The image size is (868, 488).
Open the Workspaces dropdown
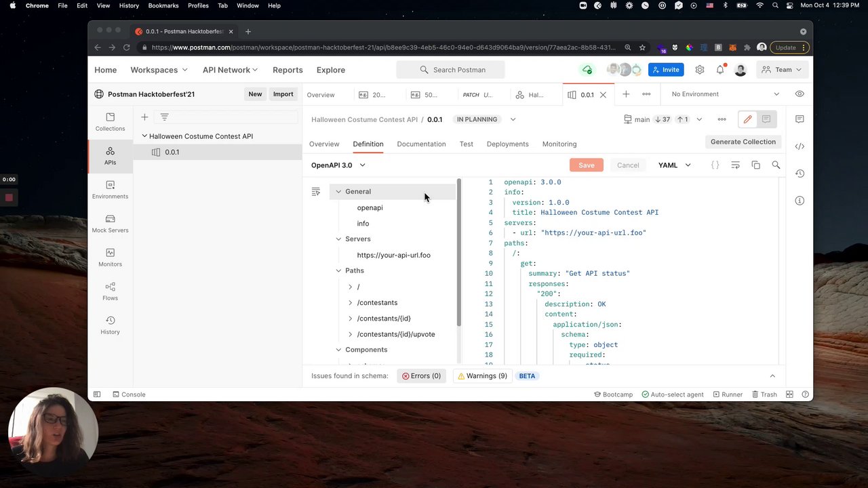(159, 70)
